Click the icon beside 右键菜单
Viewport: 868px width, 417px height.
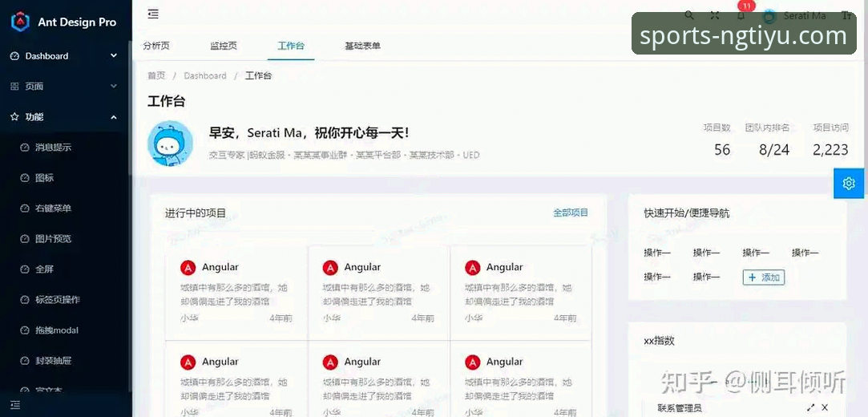(24, 208)
